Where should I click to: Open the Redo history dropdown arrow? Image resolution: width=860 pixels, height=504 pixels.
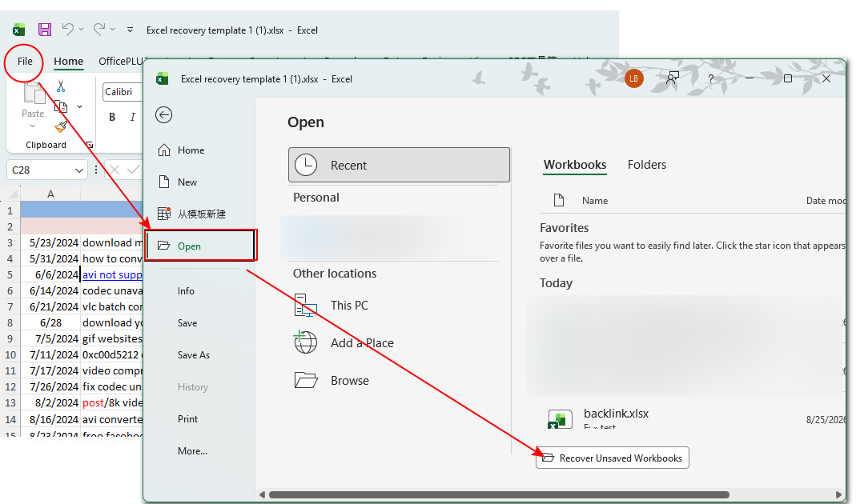pyautogui.click(x=112, y=30)
